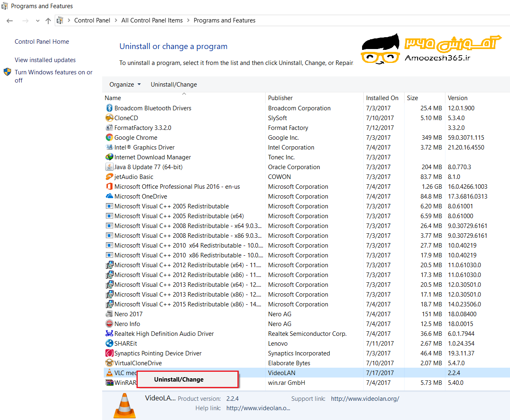Select the Google Chrome program name

pyautogui.click(x=136, y=138)
